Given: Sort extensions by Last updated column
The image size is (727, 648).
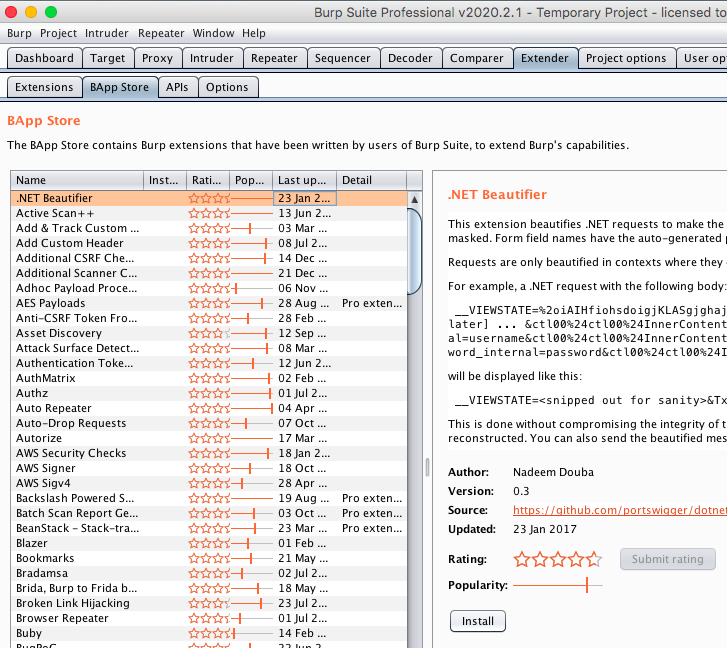Looking at the screenshot, I should click(303, 180).
